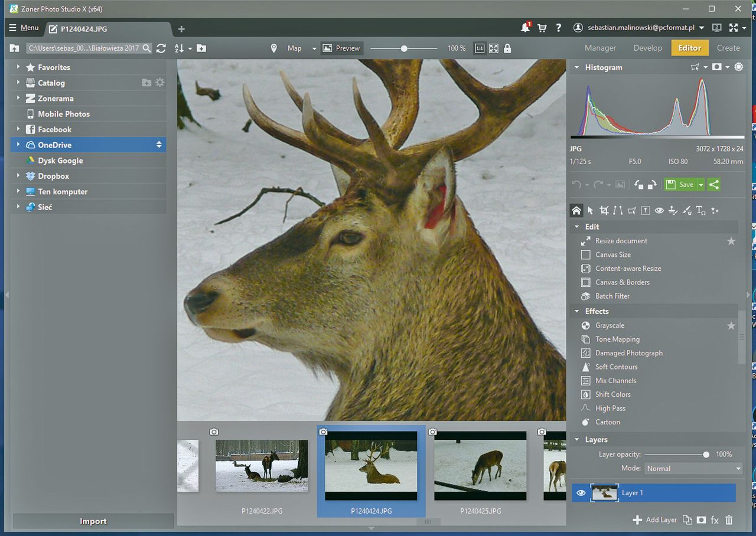
Task: Adjust the zoom slider in top toolbar
Action: click(404, 48)
